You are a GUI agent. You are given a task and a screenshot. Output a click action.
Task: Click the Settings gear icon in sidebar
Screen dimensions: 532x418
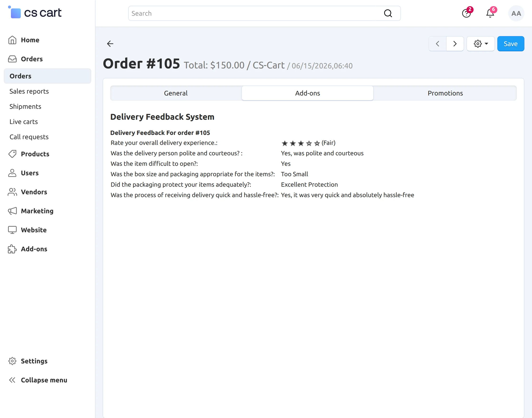coord(12,361)
